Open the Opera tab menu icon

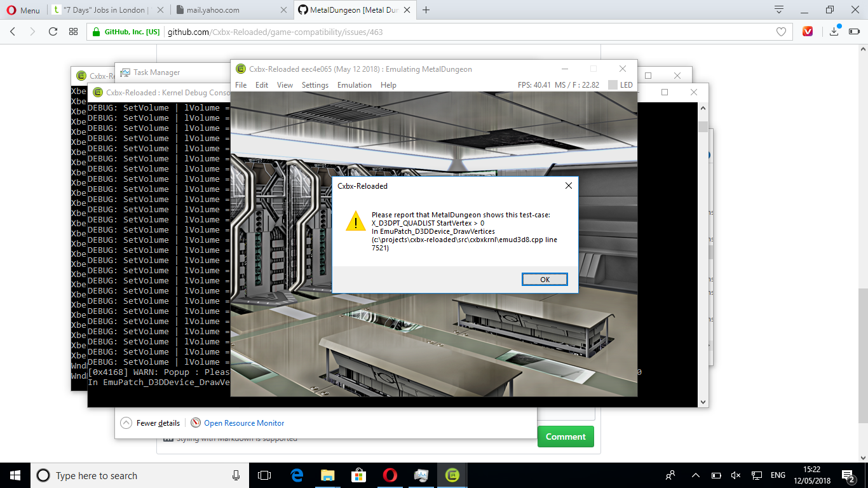779,10
